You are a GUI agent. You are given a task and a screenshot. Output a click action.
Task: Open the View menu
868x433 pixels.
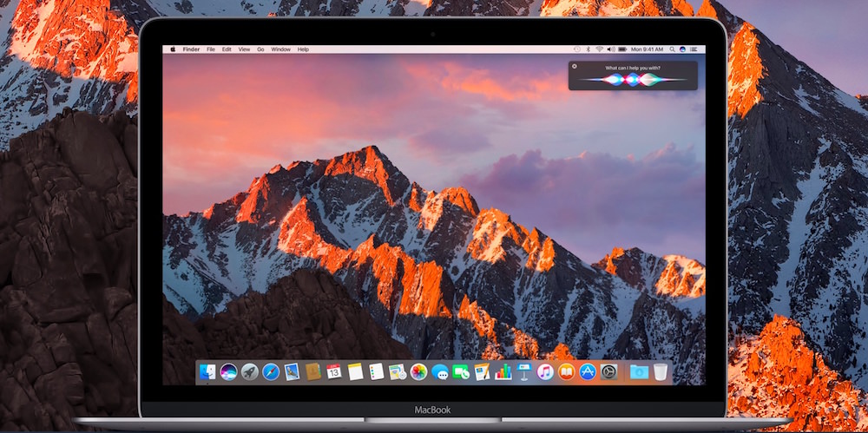tap(244, 49)
